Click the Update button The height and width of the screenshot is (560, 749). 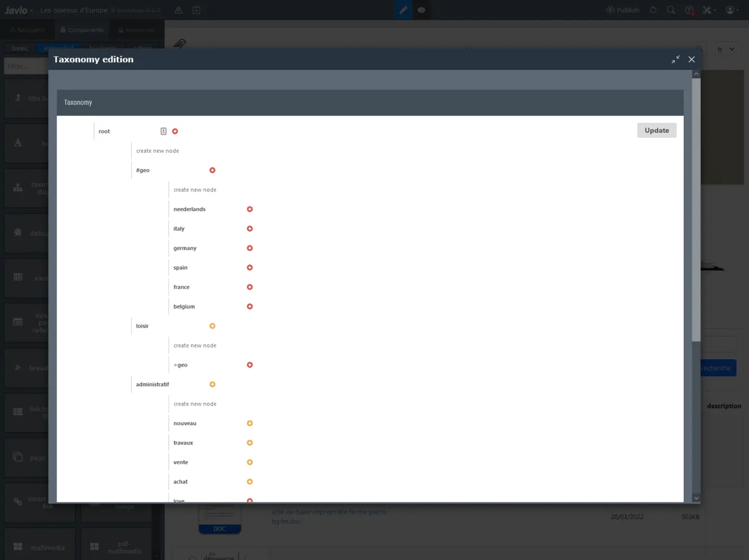(656, 130)
